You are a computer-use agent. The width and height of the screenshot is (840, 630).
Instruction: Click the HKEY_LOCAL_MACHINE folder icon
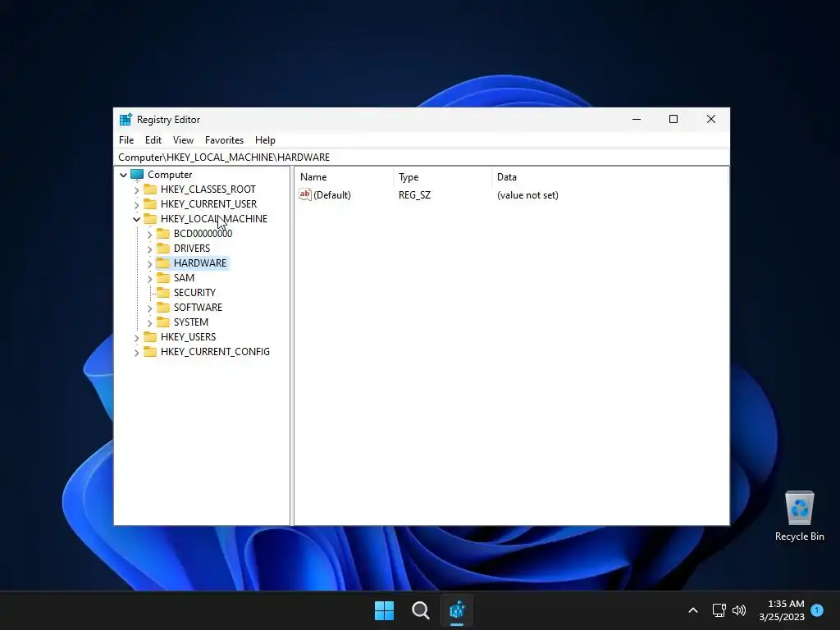pyautogui.click(x=150, y=218)
